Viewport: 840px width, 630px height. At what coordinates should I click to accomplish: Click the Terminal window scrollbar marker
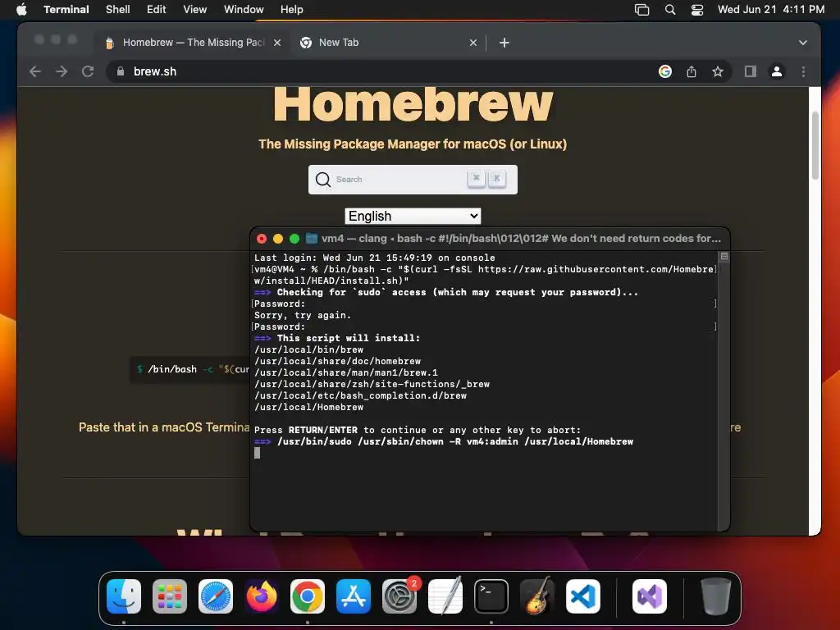[x=724, y=257]
